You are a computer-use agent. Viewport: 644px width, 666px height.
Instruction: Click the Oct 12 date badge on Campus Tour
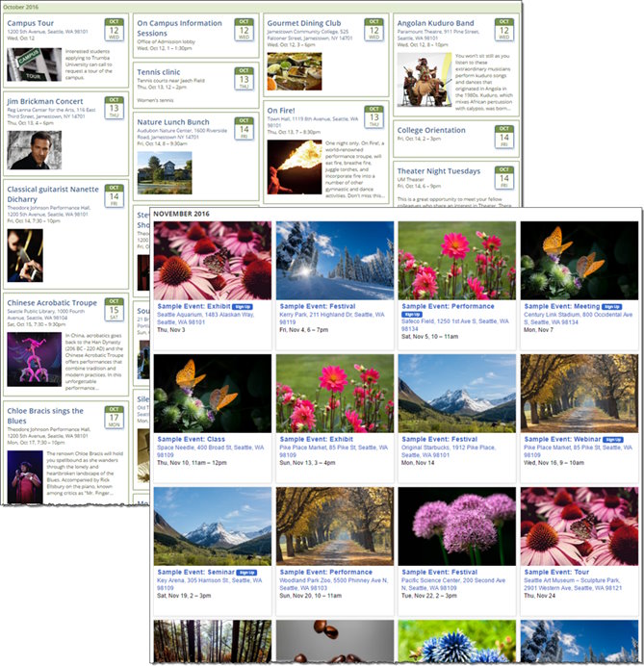click(x=114, y=29)
